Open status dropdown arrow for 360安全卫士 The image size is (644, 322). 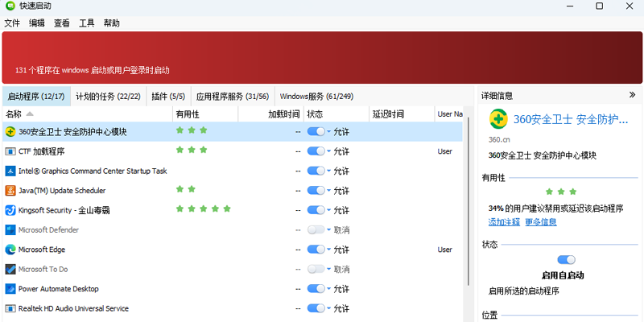coord(329,132)
